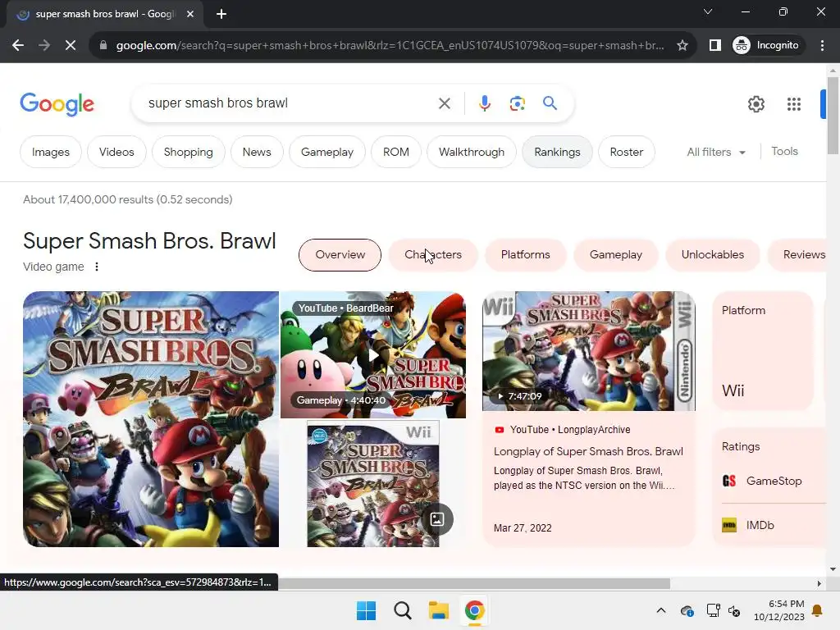This screenshot has width=840, height=630.
Task: Show hidden system tray icons
Action: pyautogui.click(x=661, y=610)
